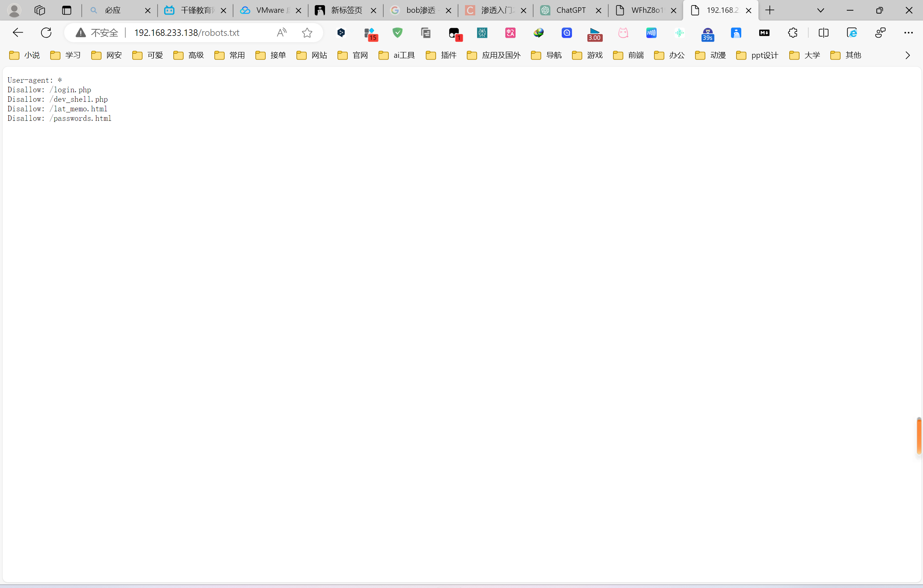The image size is (923, 588).
Task: Open the 游戏 bookmarks folder
Action: 587,56
